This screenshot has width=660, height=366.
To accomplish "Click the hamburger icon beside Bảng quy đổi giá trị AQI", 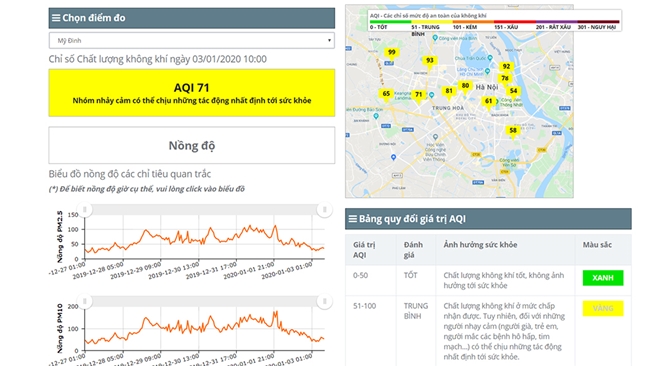I will (352, 219).
